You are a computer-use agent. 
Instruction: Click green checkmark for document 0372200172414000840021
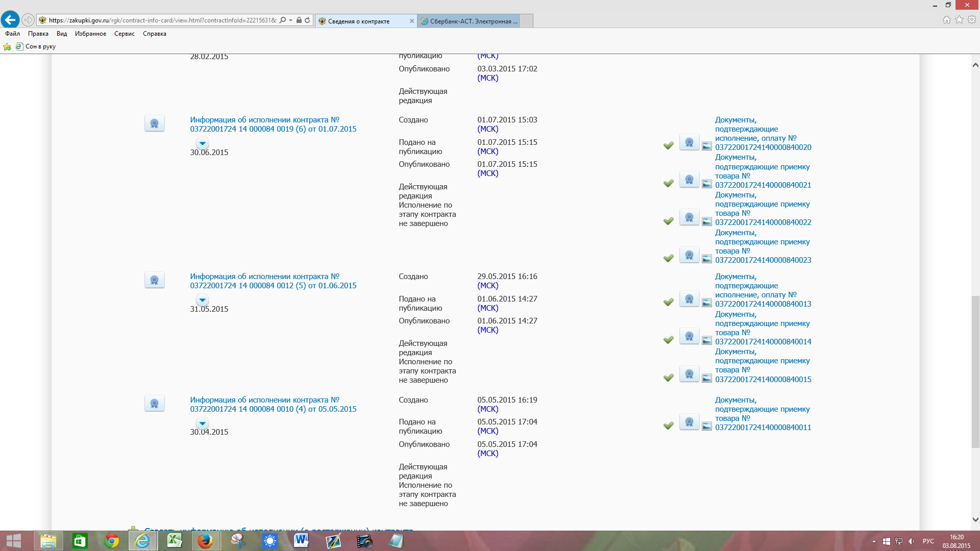coord(668,183)
